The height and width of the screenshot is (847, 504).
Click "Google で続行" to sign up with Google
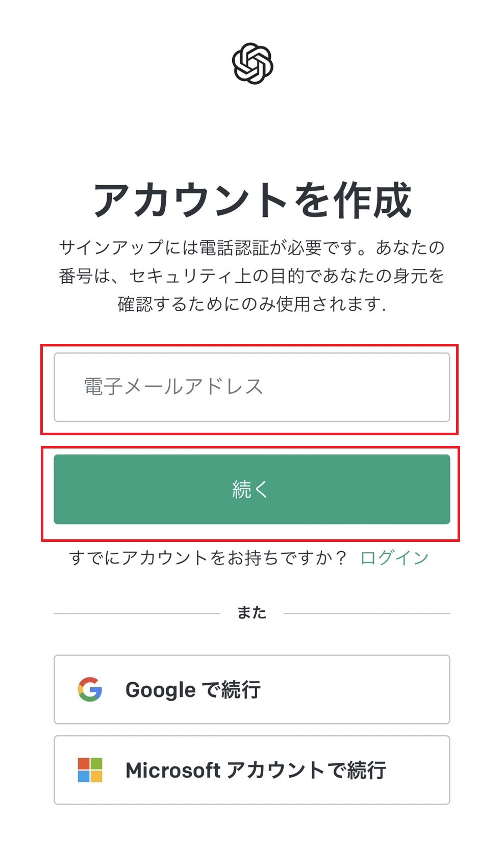point(252,689)
